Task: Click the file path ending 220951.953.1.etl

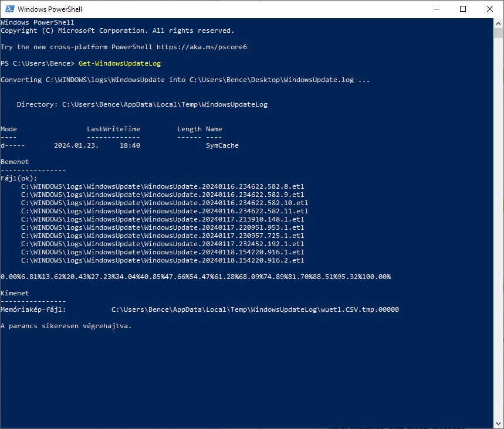Action: (163, 227)
